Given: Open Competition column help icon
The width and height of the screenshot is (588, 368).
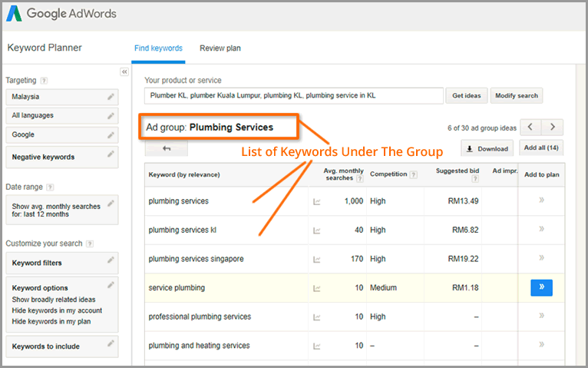Looking at the screenshot, I should tap(413, 174).
